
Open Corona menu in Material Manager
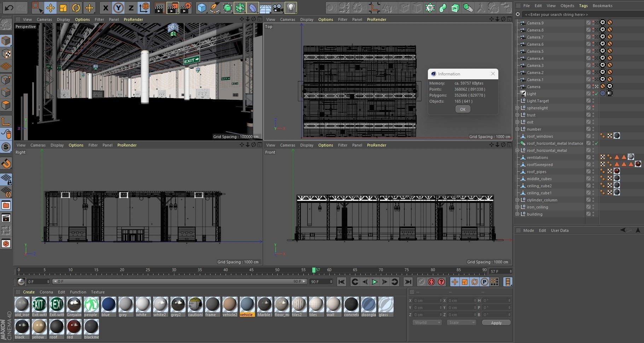tap(46, 292)
